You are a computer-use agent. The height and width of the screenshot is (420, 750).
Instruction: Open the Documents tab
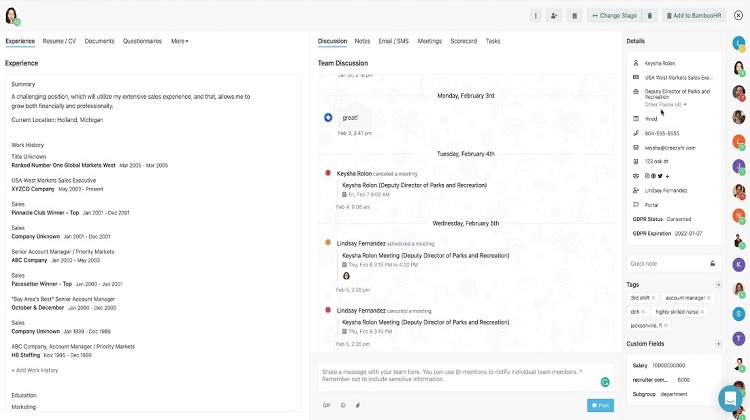point(99,41)
